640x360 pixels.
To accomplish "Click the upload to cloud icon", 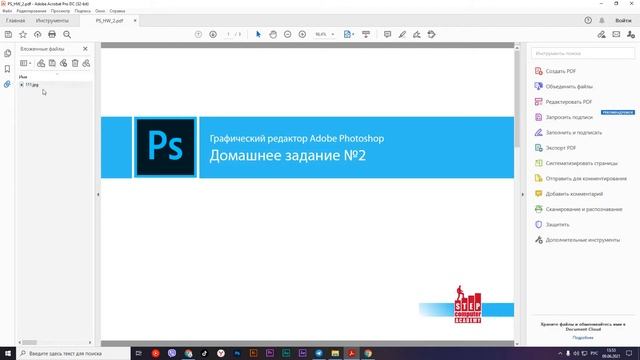I will [x=38, y=35].
